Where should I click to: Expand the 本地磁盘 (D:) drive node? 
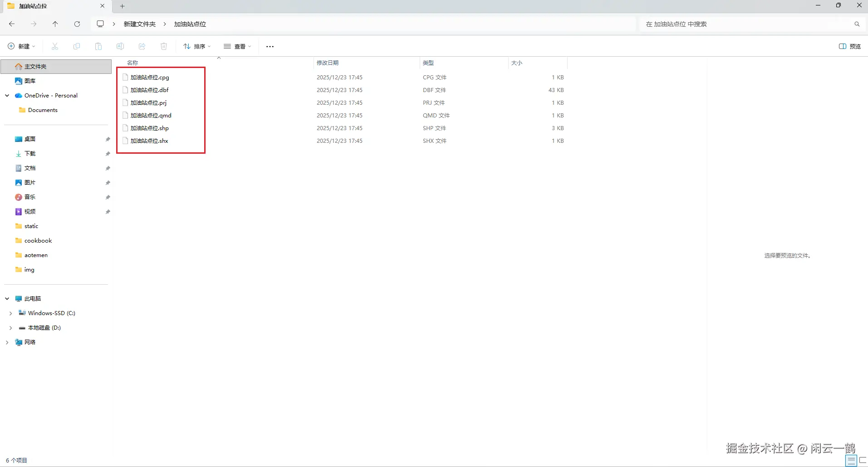click(x=10, y=328)
